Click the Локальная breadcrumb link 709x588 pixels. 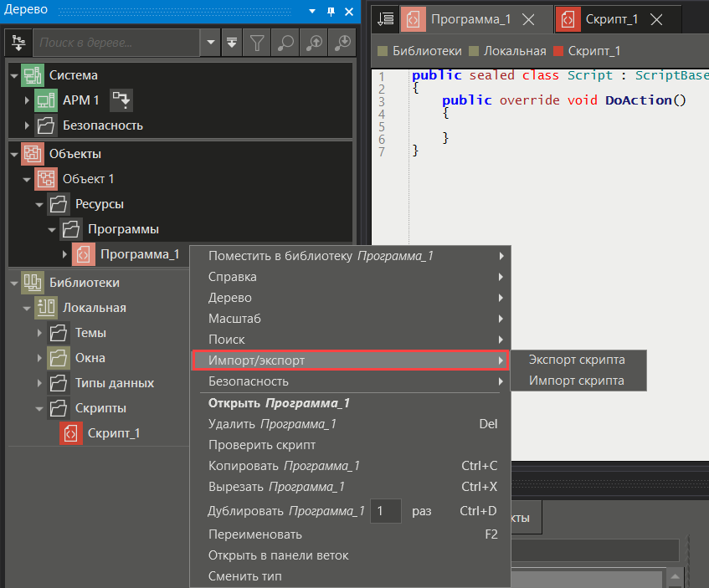pos(515,51)
